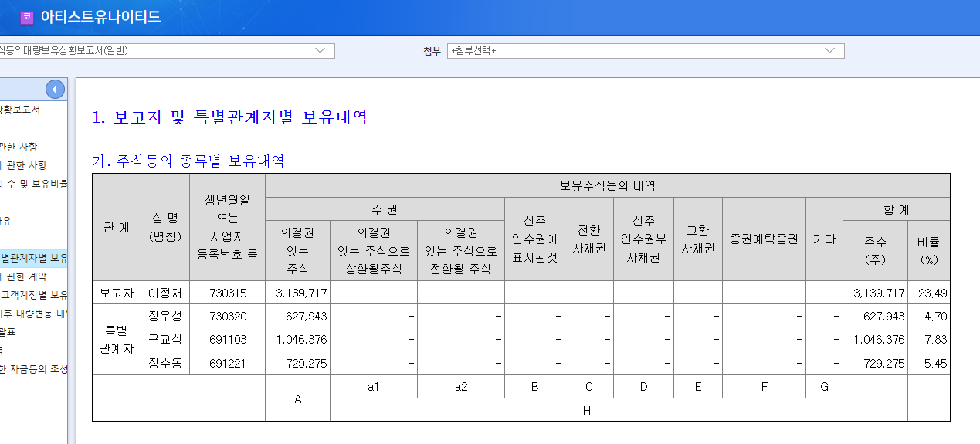Open the +첨부선택+ attachment dropdown
The height and width of the screenshot is (444, 980).
tap(646, 51)
